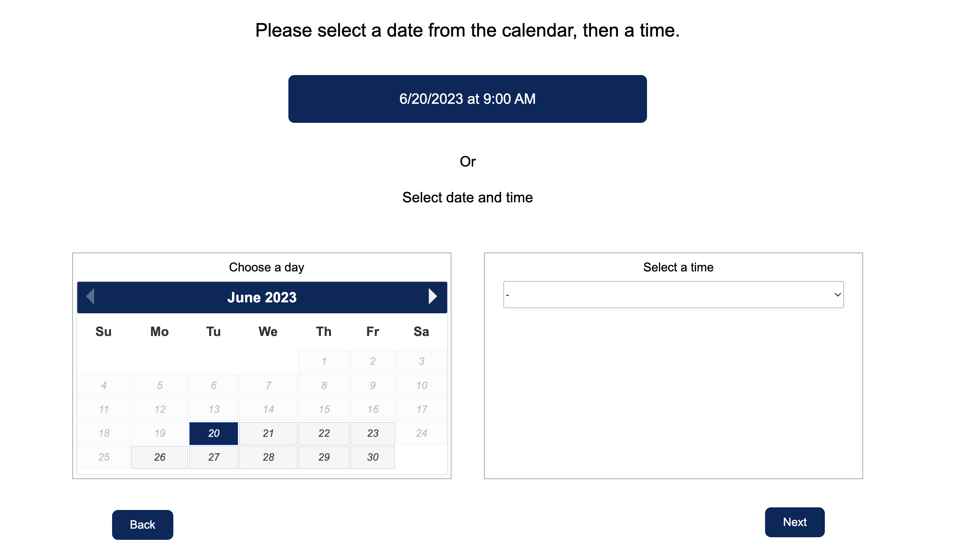Click the Back button
Viewport: 978px width, 560px height.
click(x=142, y=525)
